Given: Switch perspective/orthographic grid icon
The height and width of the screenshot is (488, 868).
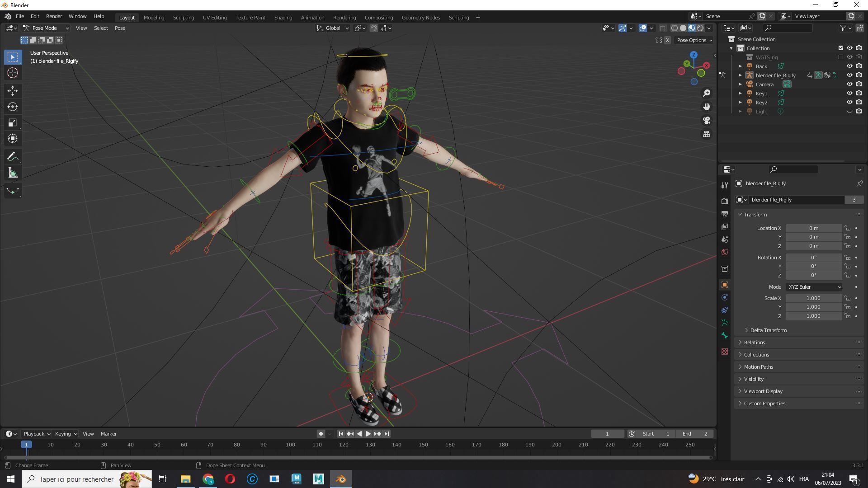Looking at the screenshot, I should pos(707,134).
